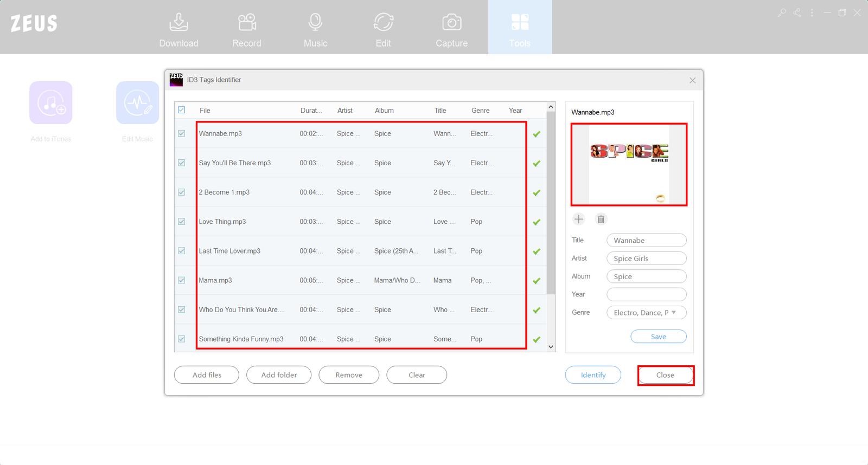Uncheck the Something Kinda Funny.mp3 checkbox
868x465 pixels.
tap(182, 339)
